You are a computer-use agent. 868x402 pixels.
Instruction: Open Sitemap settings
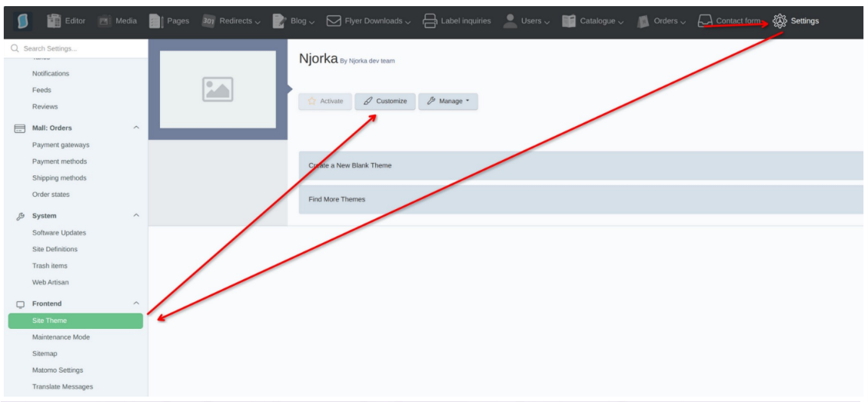pyautogui.click(x=45, y=354)
